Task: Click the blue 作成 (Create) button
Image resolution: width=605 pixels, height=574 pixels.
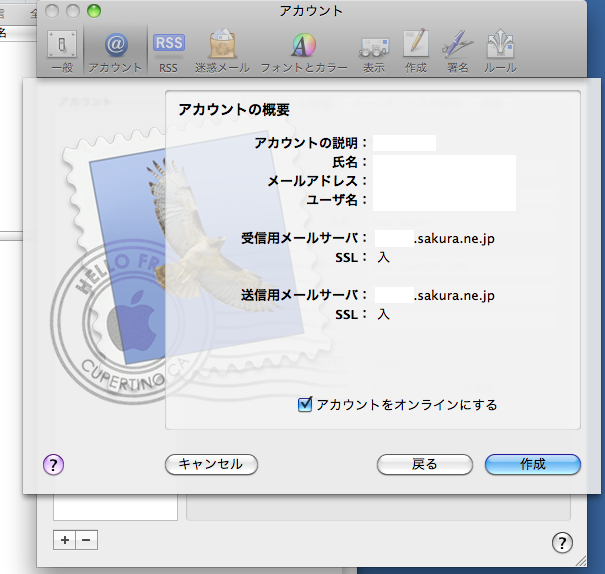Action: 532,464
